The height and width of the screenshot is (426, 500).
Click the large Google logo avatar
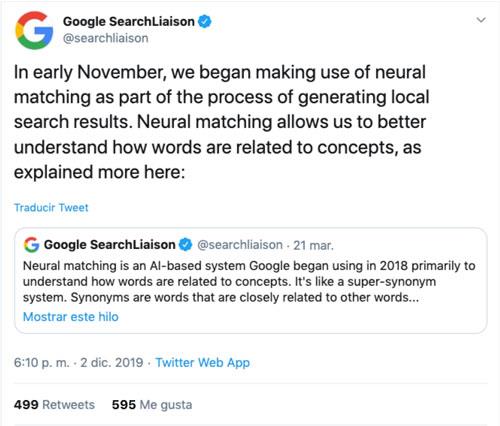tap(34, 30)
